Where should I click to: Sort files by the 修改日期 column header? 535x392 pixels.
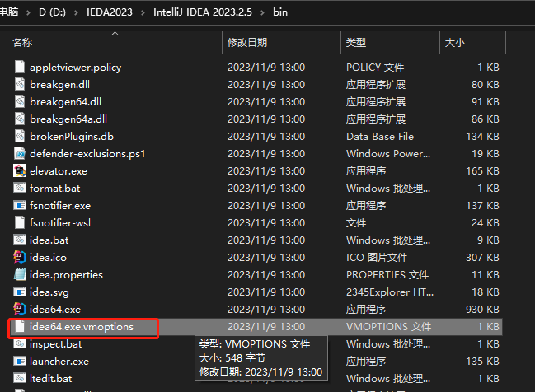pos(247,43)
